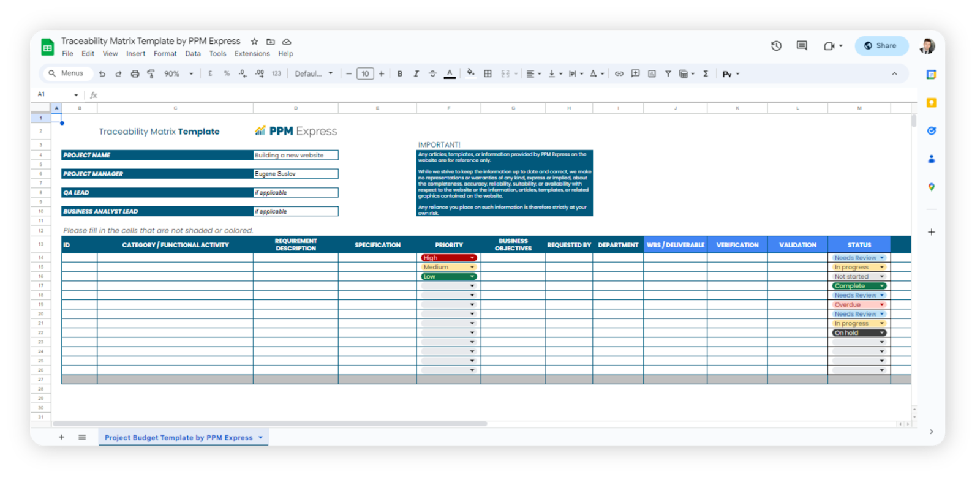Open version history clock icon
The image size is (980, 480).
[776, 46]
